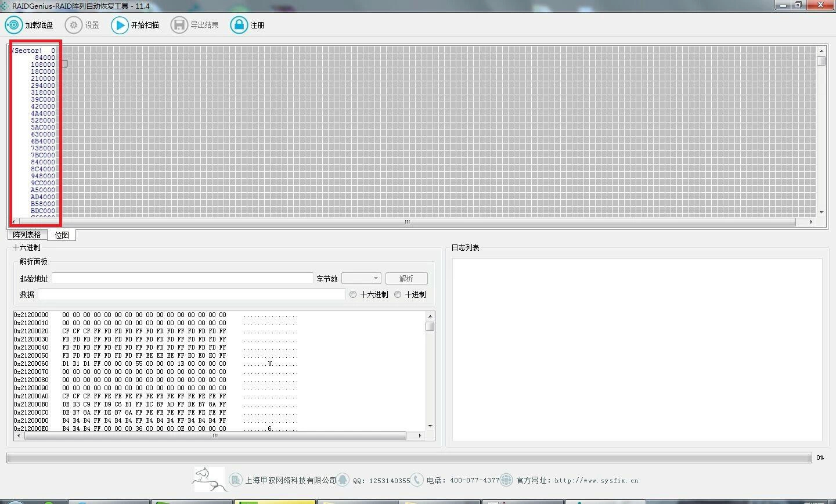The width and height of the screenshot is (836, 504).
Task: Click bitmap vertical scrollbar up arrow
Action: [x=821, y=51]
